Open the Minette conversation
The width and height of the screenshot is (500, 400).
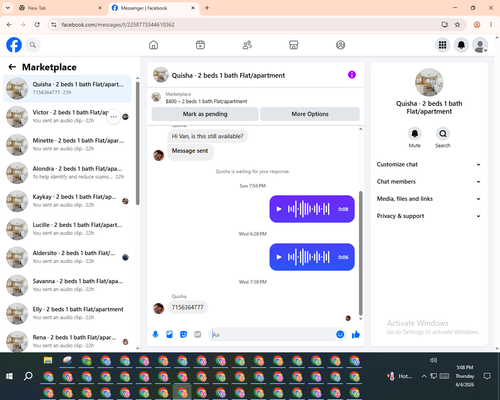[67, 145]
